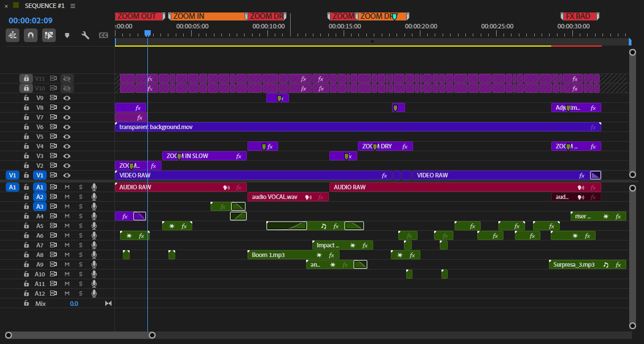This screenshot has width=644, height=344.
Task: Toggle A3 track targeting button
Action: point(39,206)
